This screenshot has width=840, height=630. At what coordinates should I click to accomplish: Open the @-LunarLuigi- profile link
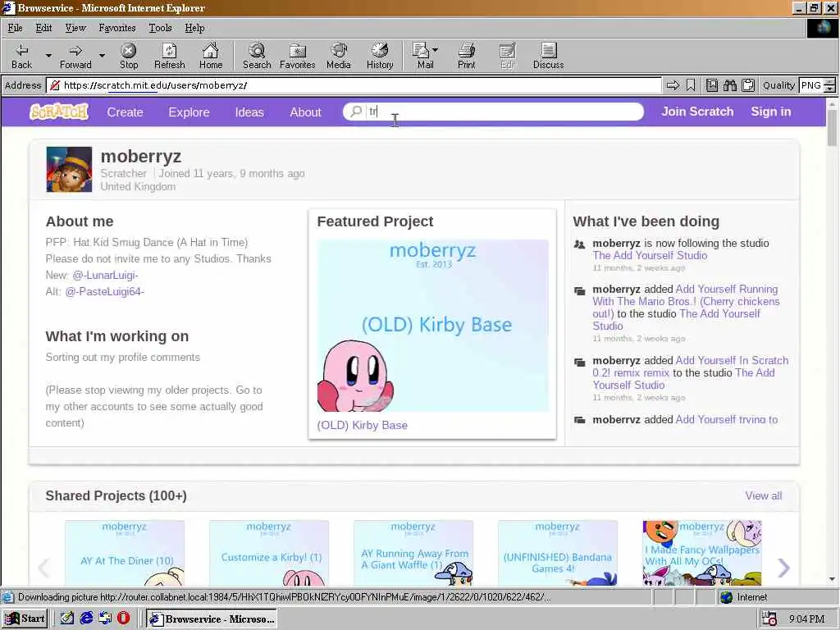[105, 275]
